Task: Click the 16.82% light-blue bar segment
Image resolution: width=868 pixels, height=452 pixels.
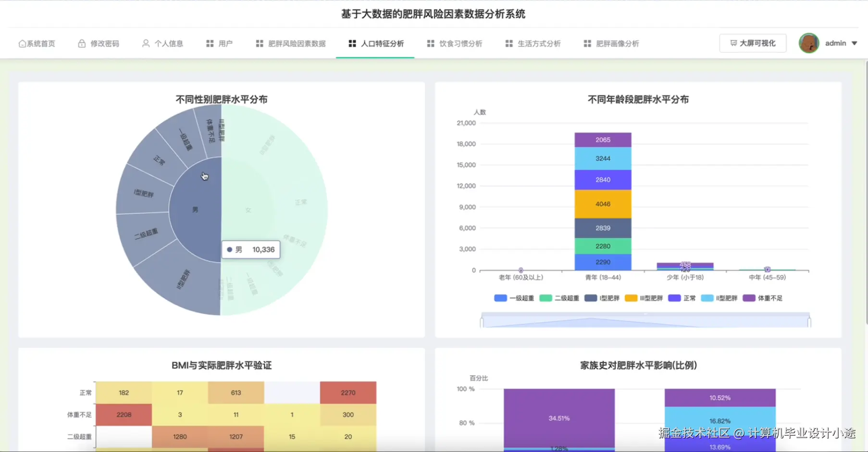Action: (x=720, y=421)
